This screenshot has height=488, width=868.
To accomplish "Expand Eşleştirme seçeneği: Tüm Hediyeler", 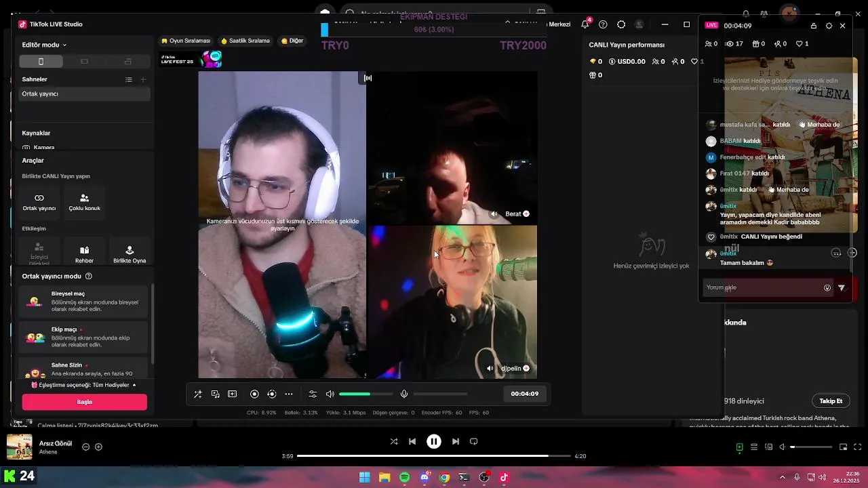I will (x=84, y=385).
